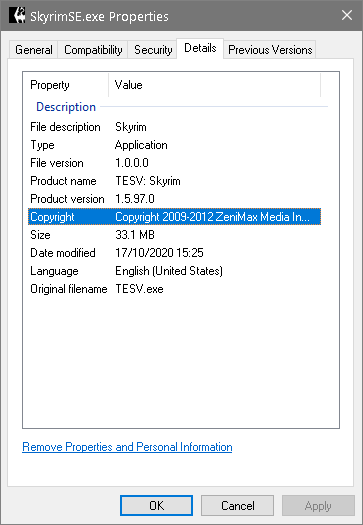The image size is (363, 525).
Task: Open the Compatibility tab
Action: pos(93,50)
